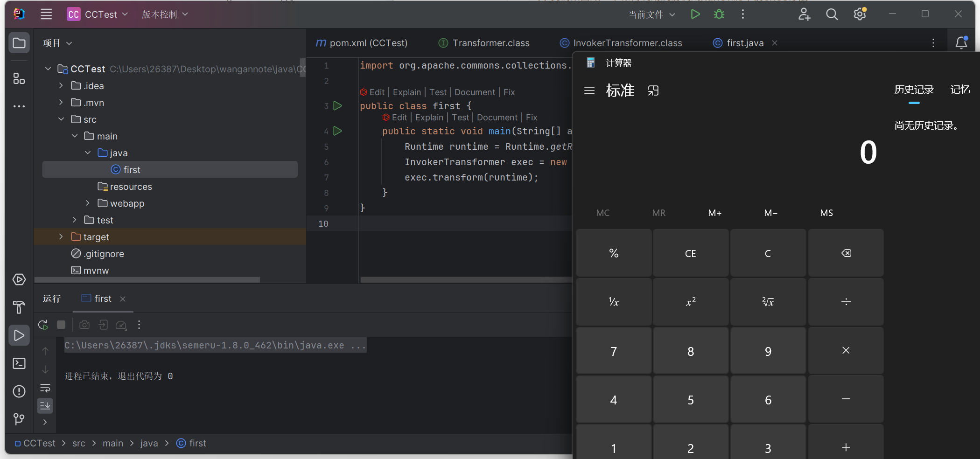Open the 版本控制 dropdown menu

pyautogui.click(x=165, y=14)
